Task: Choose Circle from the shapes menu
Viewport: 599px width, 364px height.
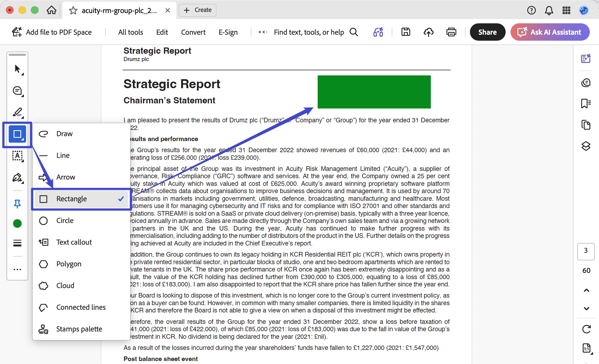Action: [81, 221]
